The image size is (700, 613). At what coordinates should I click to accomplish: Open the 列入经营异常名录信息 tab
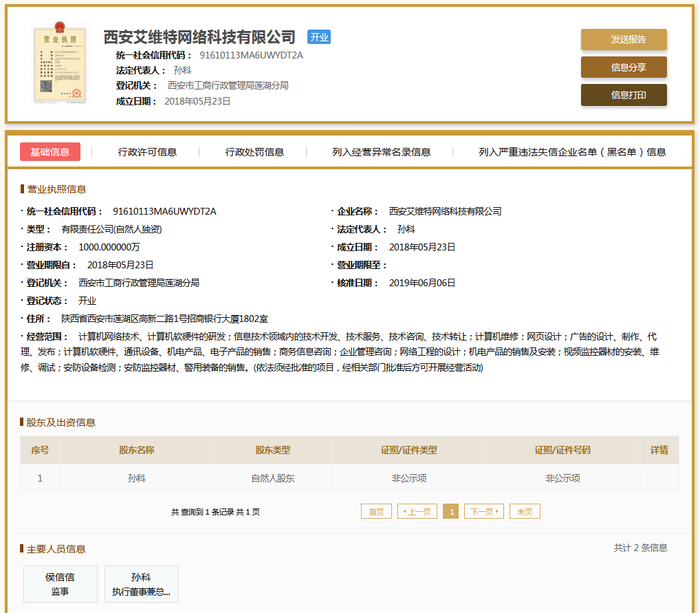click(x=381, y=152)
